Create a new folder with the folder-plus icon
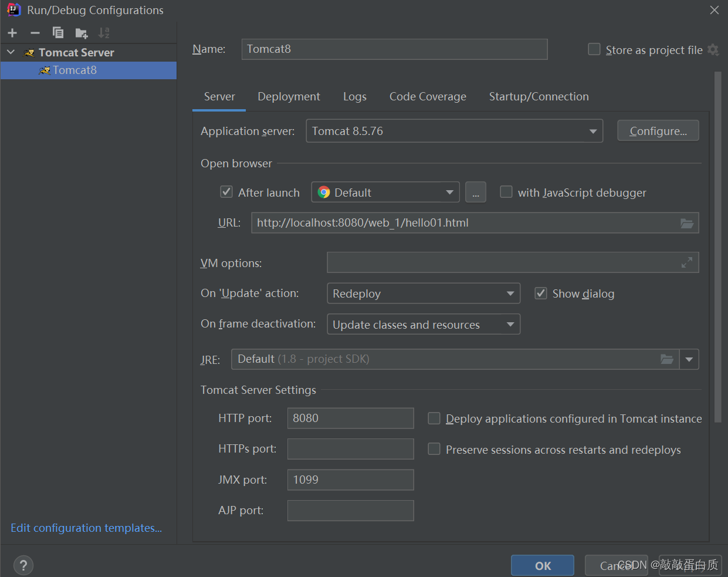The image size is (728, 577). click(81, 33)
